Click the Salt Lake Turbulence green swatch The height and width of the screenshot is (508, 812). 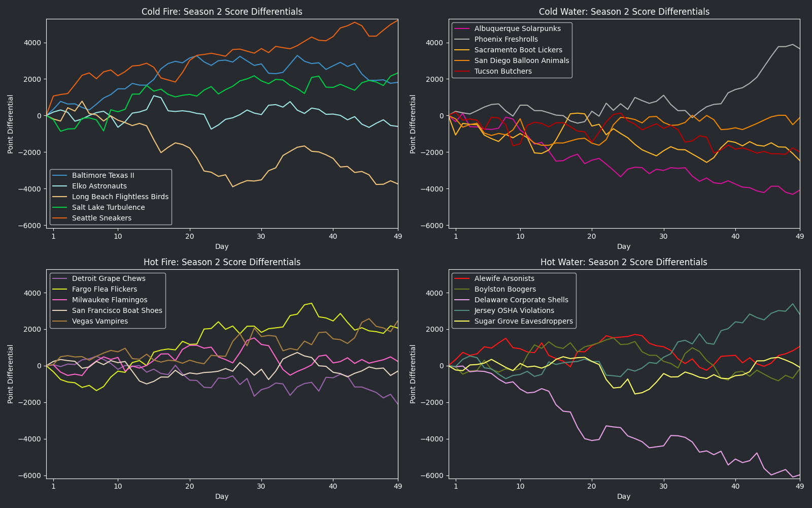pyautogui.click(x=60, y=207)
